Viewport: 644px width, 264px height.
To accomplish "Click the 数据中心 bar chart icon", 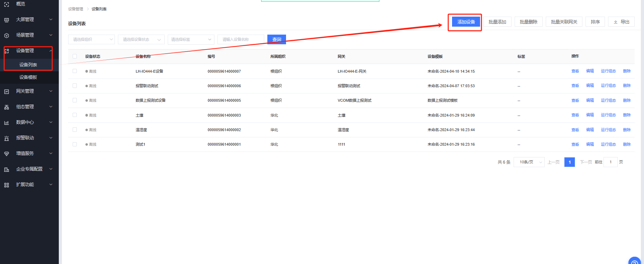I will click(x=7, y=122).
